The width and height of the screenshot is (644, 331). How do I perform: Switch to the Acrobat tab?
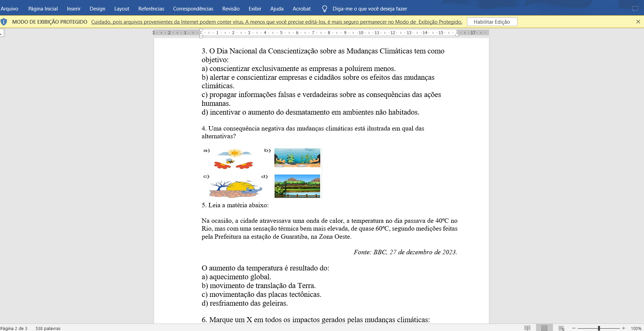tap(302, 9)
